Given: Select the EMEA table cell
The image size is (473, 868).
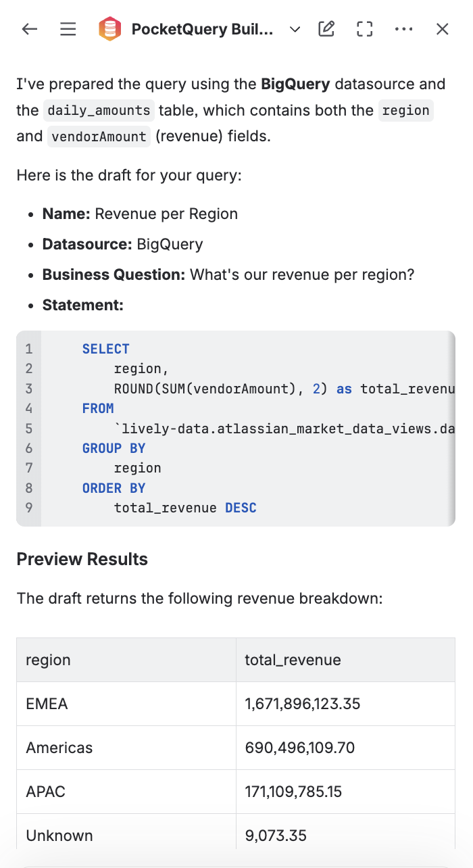Looking at the screenshot, I should 126,704.
